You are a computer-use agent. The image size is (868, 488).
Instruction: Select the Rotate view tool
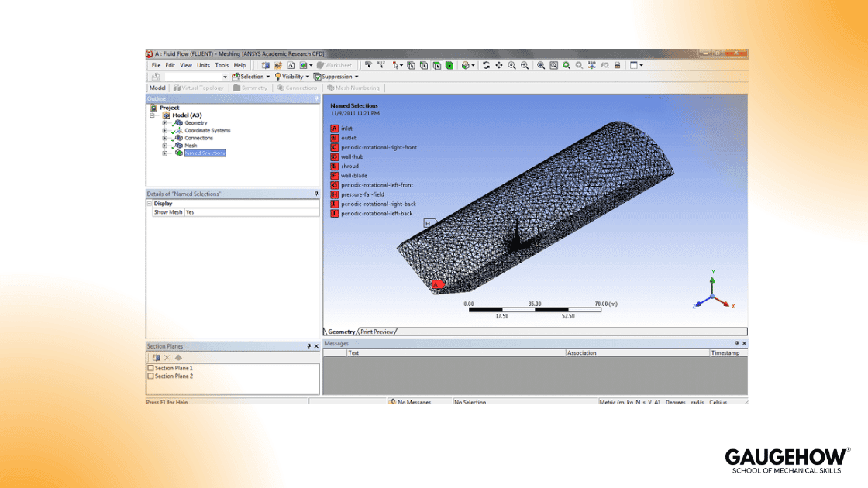click(486, 65)
